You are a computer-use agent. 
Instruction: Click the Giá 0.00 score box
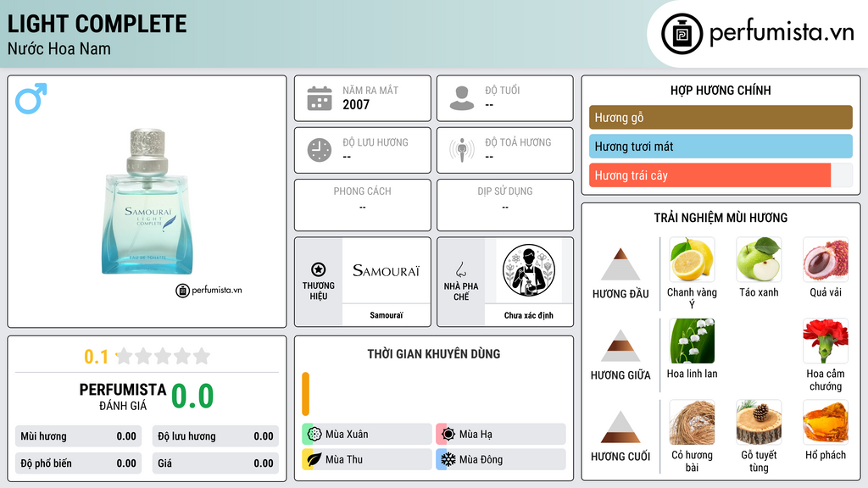click(215, 463)
